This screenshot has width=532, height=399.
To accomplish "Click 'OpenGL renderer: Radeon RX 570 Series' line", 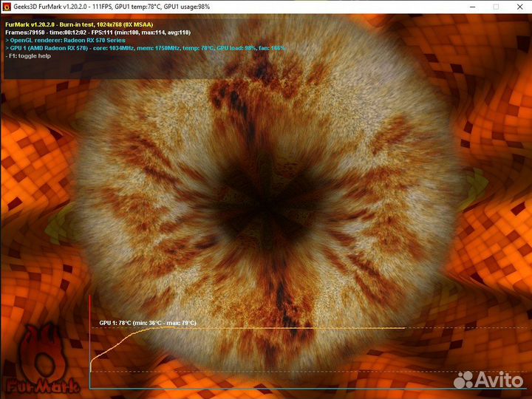I will tap(65, 41).
